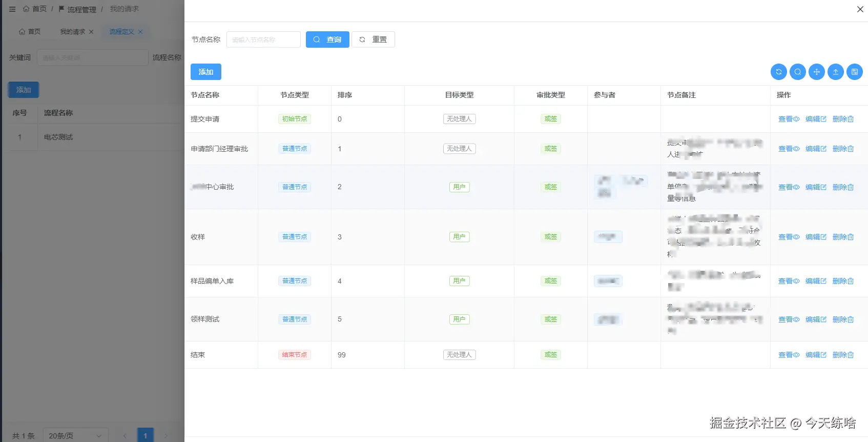Delete the 结束 row
This screenshot has width=868, height=442.
[x=843, y=355]
